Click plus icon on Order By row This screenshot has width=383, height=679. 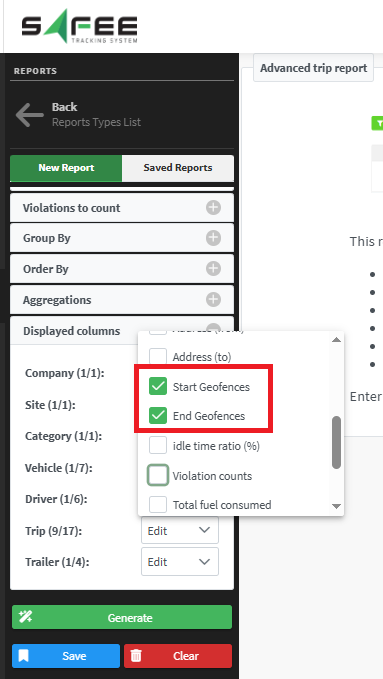(x=213, y=269)
